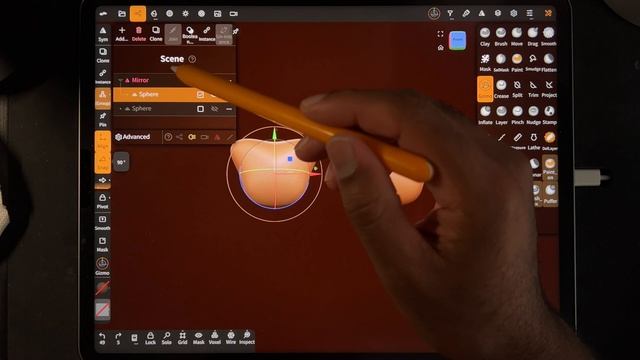Select the Smudge tool

533,62
